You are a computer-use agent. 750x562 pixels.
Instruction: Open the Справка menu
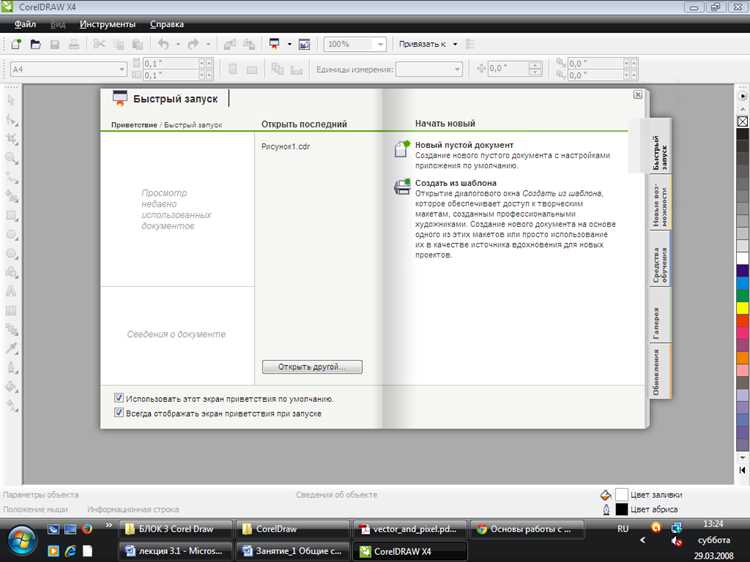[x=166, y=24]
